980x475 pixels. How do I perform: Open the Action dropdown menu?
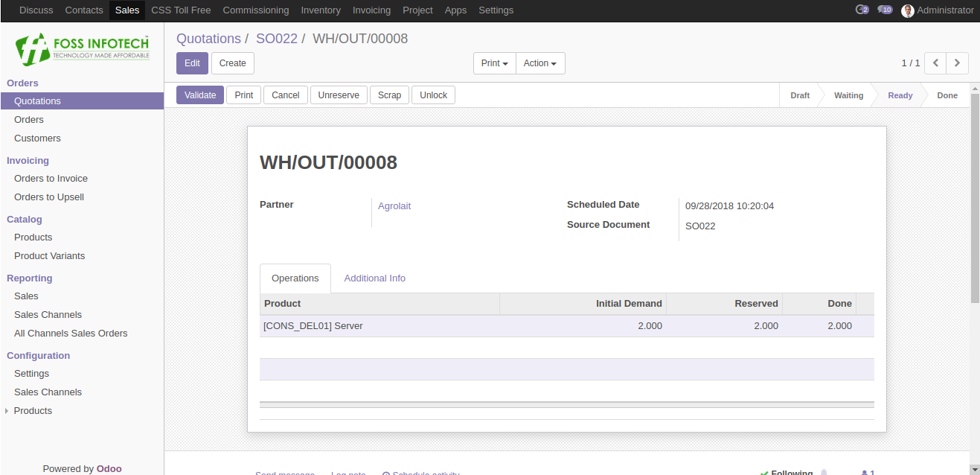point(540,63)
